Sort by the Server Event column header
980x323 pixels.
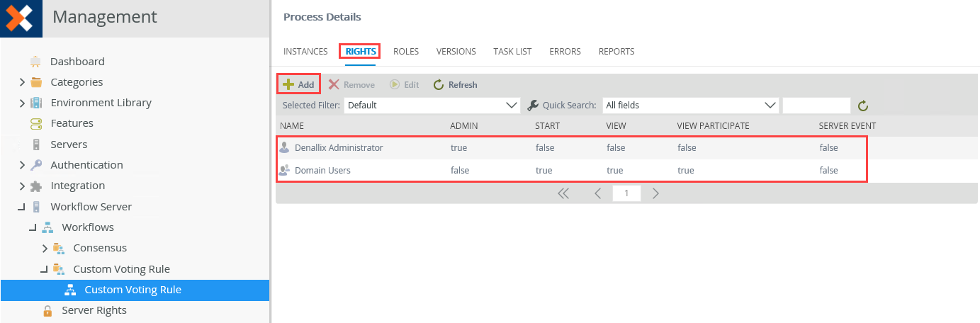[x=847, y=126]
